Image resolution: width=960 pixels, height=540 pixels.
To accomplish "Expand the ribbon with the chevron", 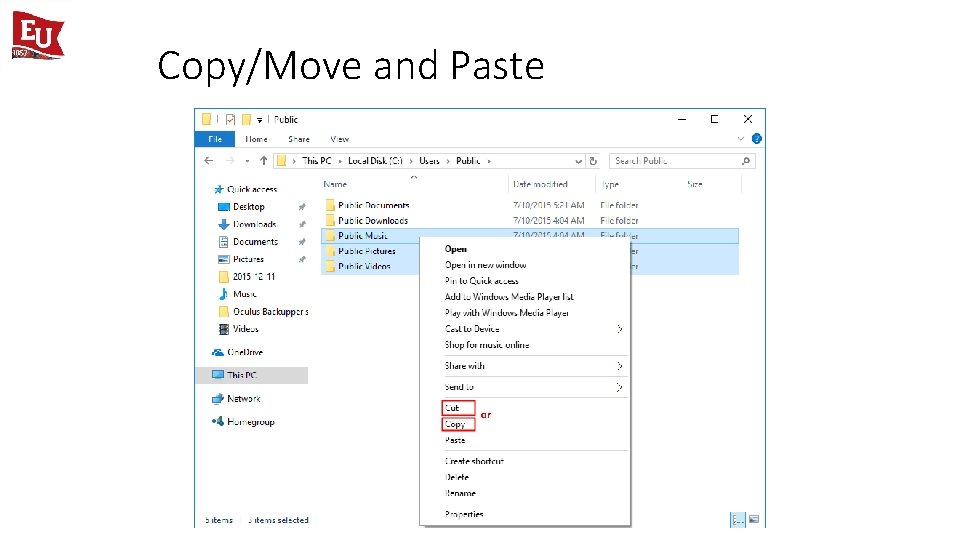I will coord(741,138).
